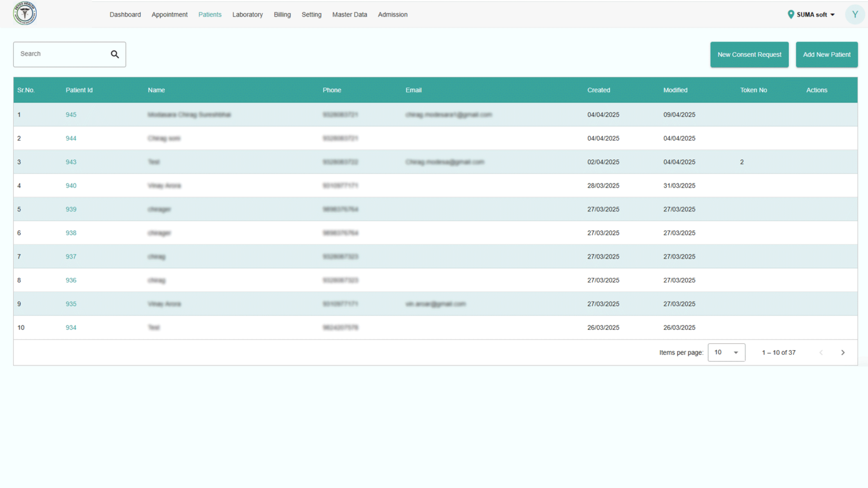
Task: Click inside the Search input field
Action: [x=57, y=54]
